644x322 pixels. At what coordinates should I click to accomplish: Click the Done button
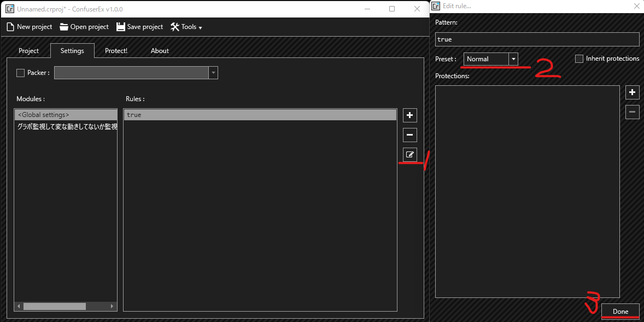click(620, 311)
